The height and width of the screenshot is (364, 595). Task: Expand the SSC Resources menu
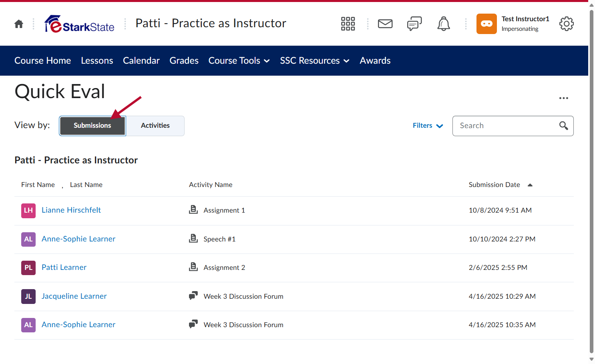(x=315, y=60)
